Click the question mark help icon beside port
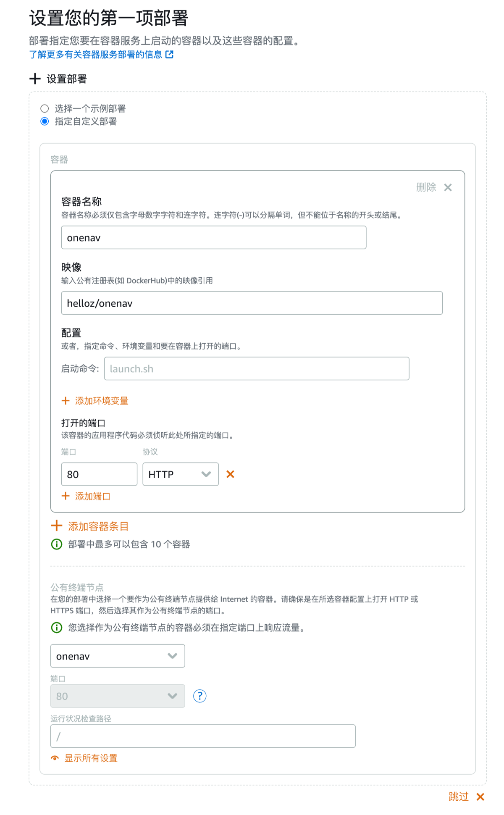 pos(200,696)
